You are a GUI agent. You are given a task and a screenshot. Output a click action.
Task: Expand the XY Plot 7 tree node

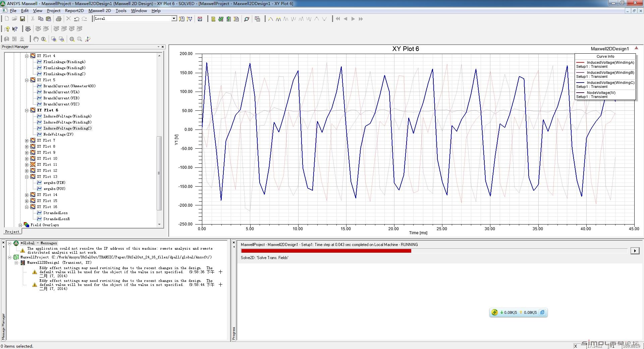pyautogui.click(x=26, y=141)
